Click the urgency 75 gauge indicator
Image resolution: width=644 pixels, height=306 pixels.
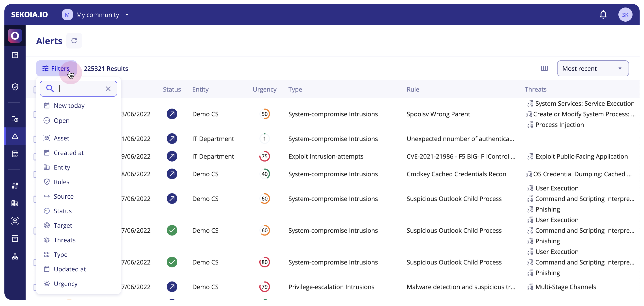(264, 156)
